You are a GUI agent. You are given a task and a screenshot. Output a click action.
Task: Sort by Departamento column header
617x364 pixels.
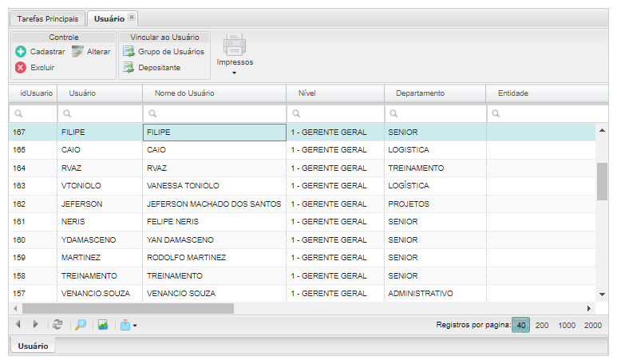click(x=435, y=93)
